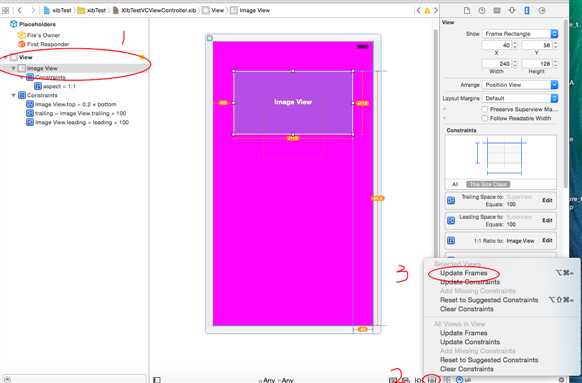Click the Width value field
582x383 pixels.
(x=496, y=63)
